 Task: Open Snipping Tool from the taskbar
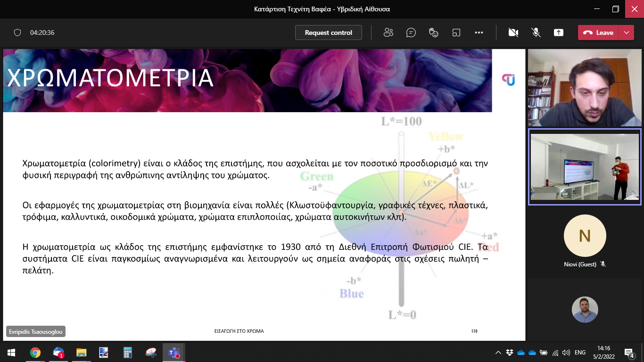150,352
